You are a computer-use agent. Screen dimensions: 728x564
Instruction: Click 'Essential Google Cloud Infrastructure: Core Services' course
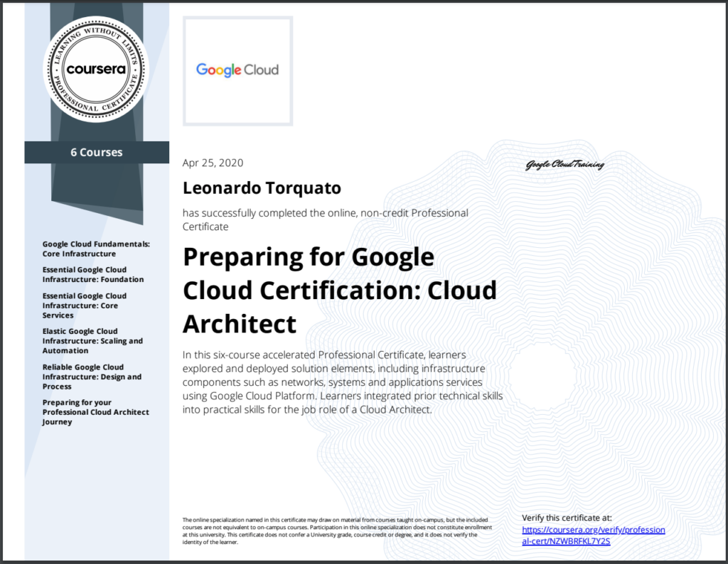click(85, 305)
